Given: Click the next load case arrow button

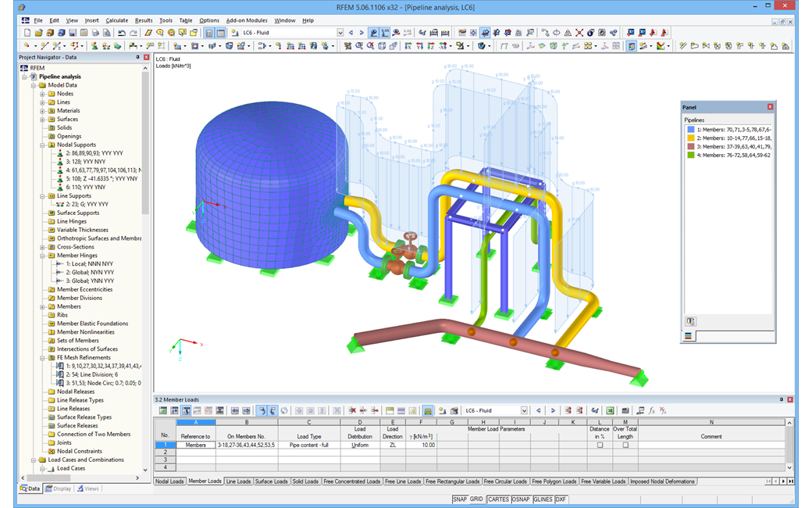Looking at the screenshot, I should [x=361, y=32].
